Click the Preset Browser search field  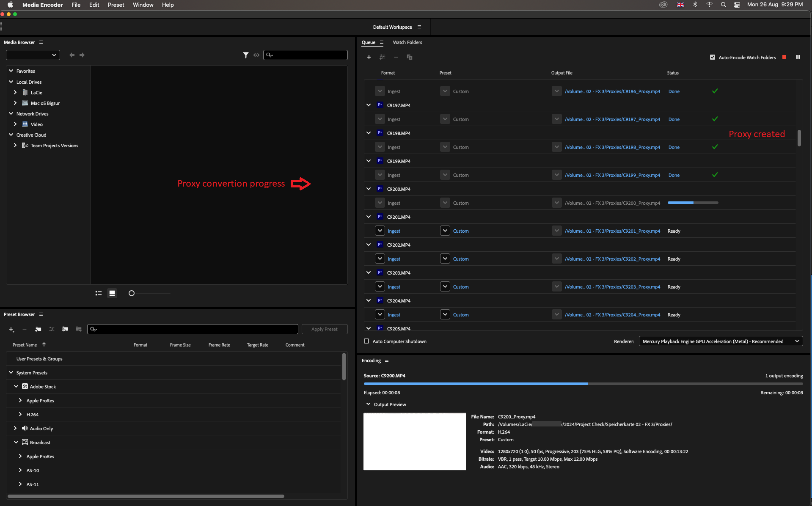tap(193, 329)
